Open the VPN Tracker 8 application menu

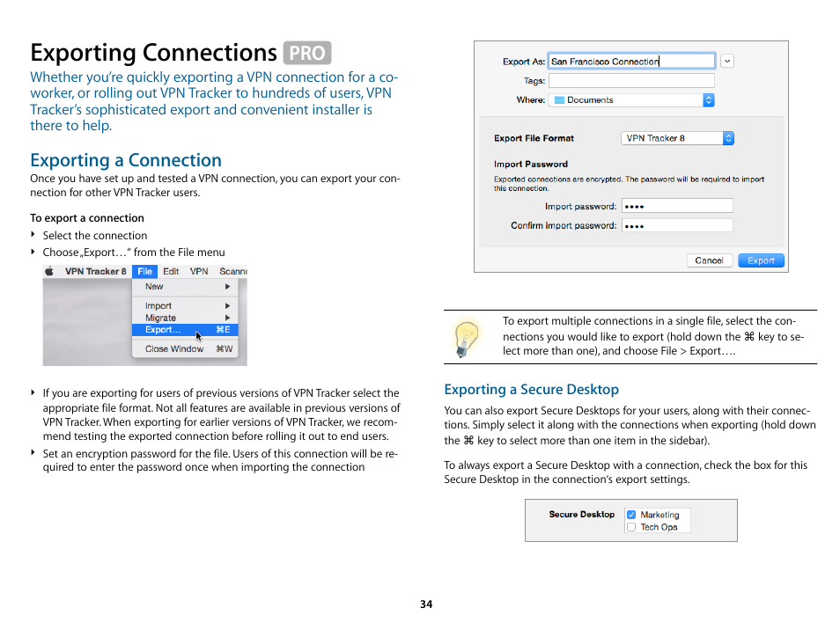coord(95,271)
